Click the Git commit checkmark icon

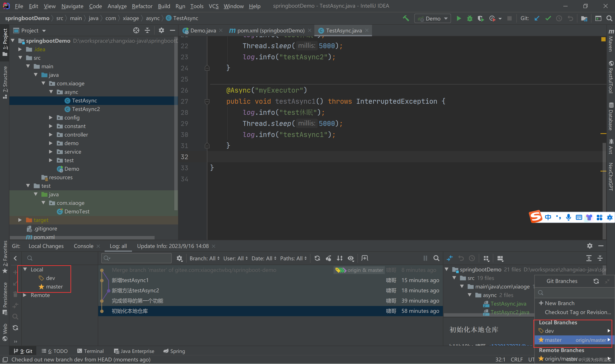pos(548,18)
